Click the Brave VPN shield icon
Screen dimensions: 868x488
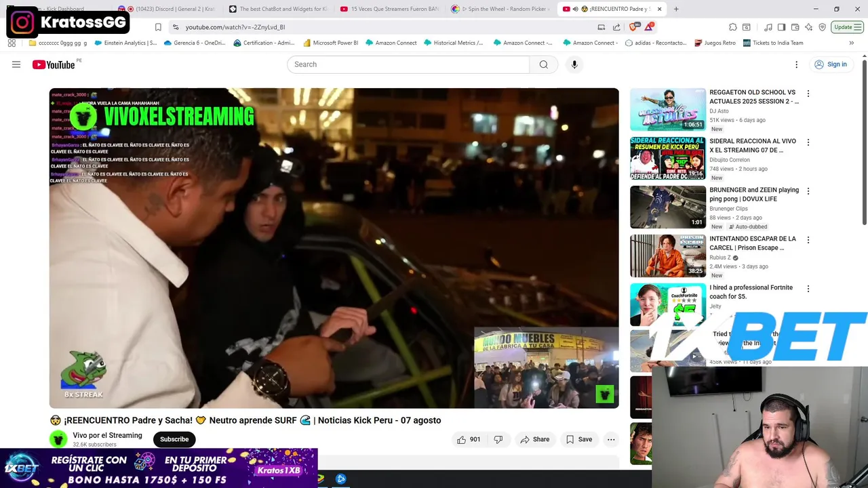pos(823,27)
